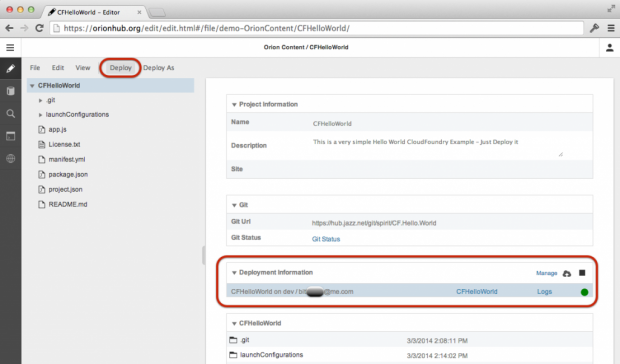The image size is (620, 364).
Task: Expand the .git folder in tree
Action: (x=40, y=101)
